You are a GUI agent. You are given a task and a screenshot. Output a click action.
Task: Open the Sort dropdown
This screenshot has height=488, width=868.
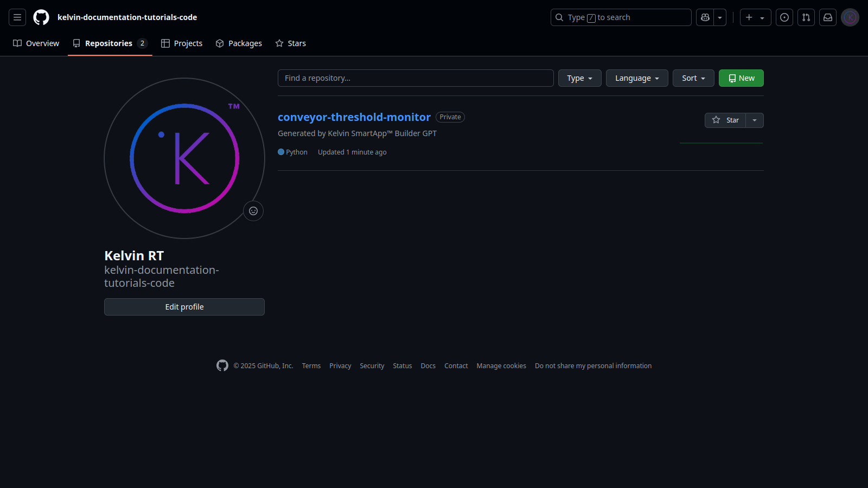click(693, 78)
